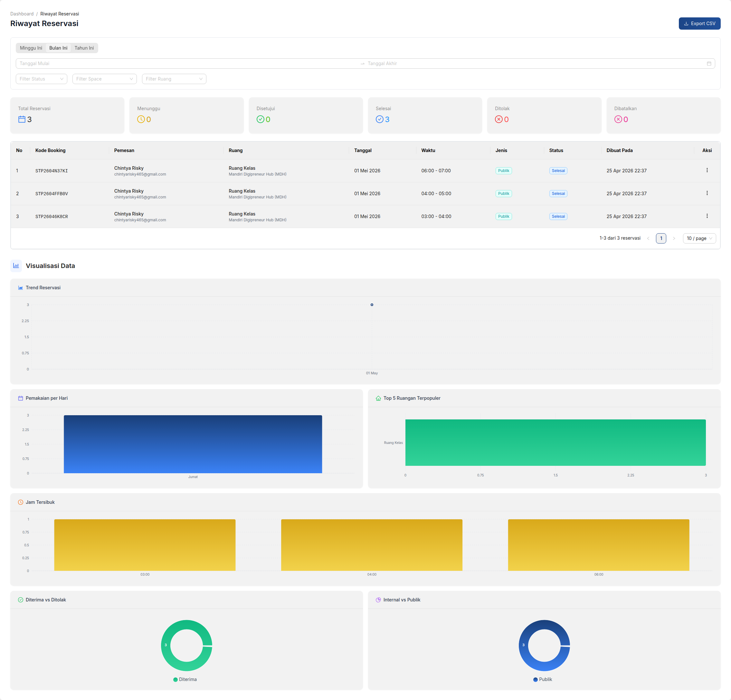Viewport: 731px width, 700px height.
Task: Click the Trend Reservasi area chart icon
Action: point(21,288)
